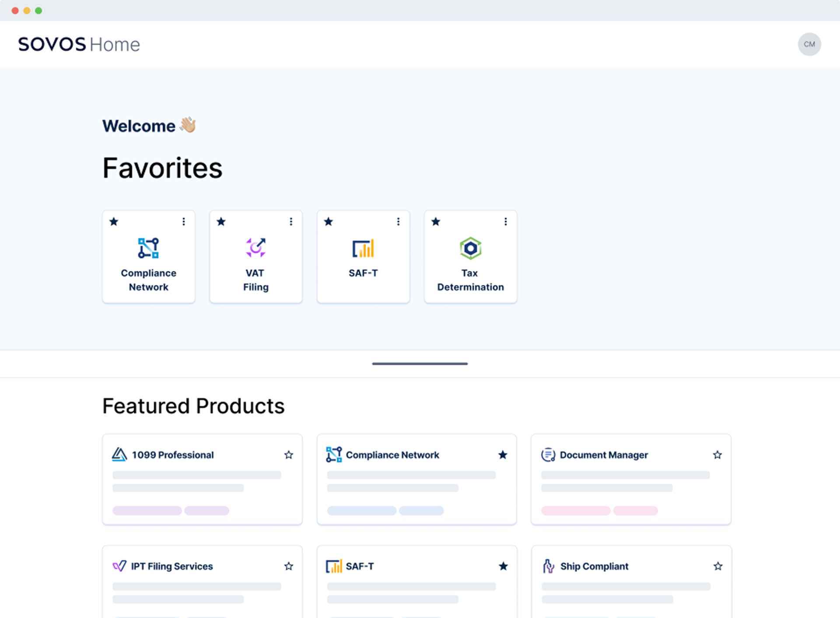The height and width of the screenshot is (618, 840).
Task: Open the SAF-T tile's kebab menu
Action: point(398,221)
